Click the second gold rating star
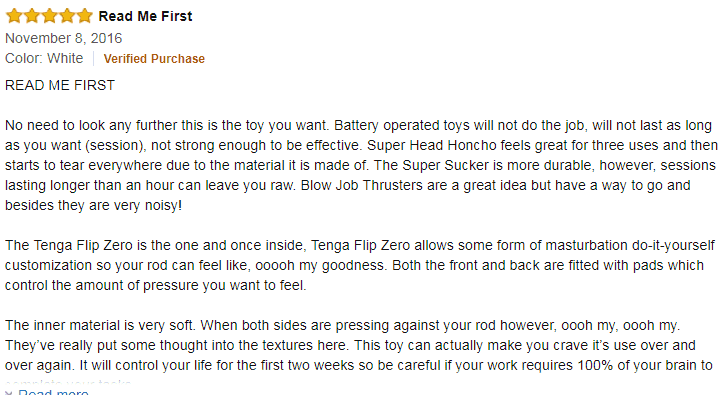This screenshot has height=395, width=720. pyautogui.click(x=32, y=16)
